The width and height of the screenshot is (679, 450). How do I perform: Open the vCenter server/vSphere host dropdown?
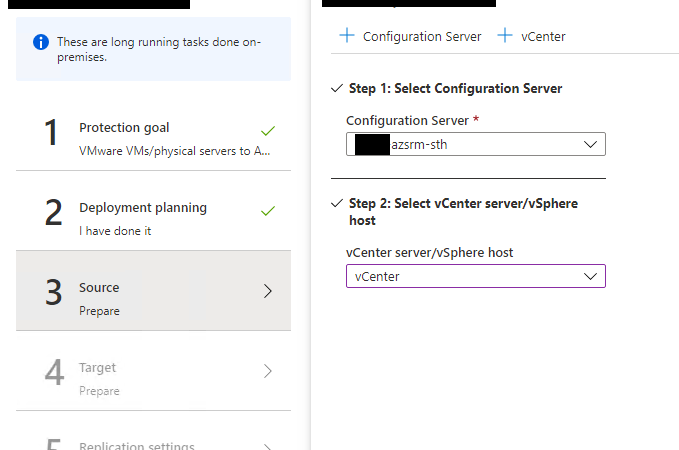[476, 276]
